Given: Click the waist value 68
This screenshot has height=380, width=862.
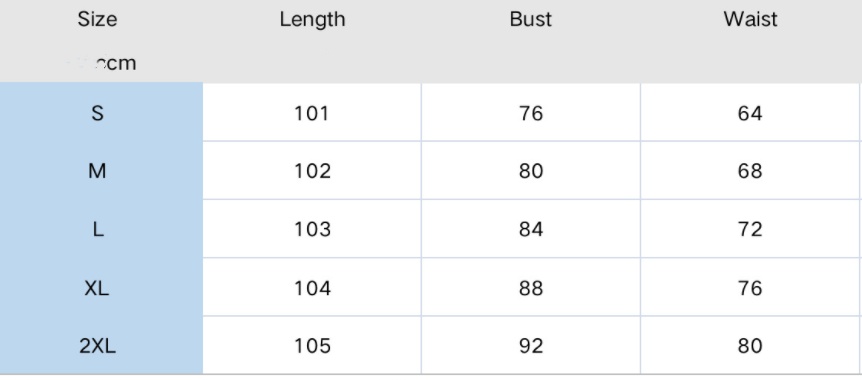Looking at the screenshot, I should pyautogui.click(x=750, y=172).
